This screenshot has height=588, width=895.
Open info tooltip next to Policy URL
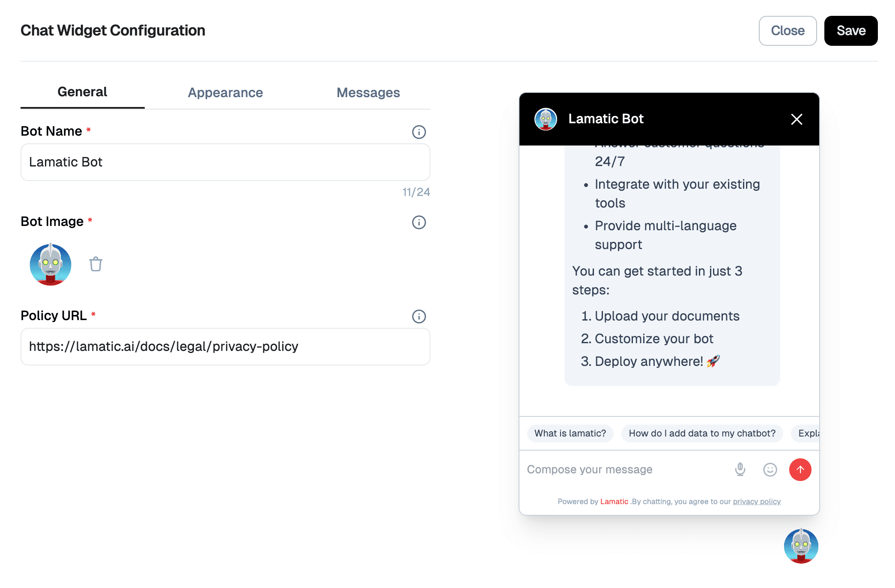(x=419, y=316)
